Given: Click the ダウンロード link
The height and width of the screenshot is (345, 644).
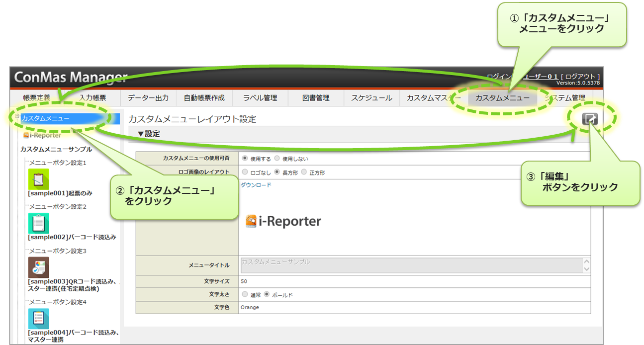Looking at the screenshot, I should [256, 185].
